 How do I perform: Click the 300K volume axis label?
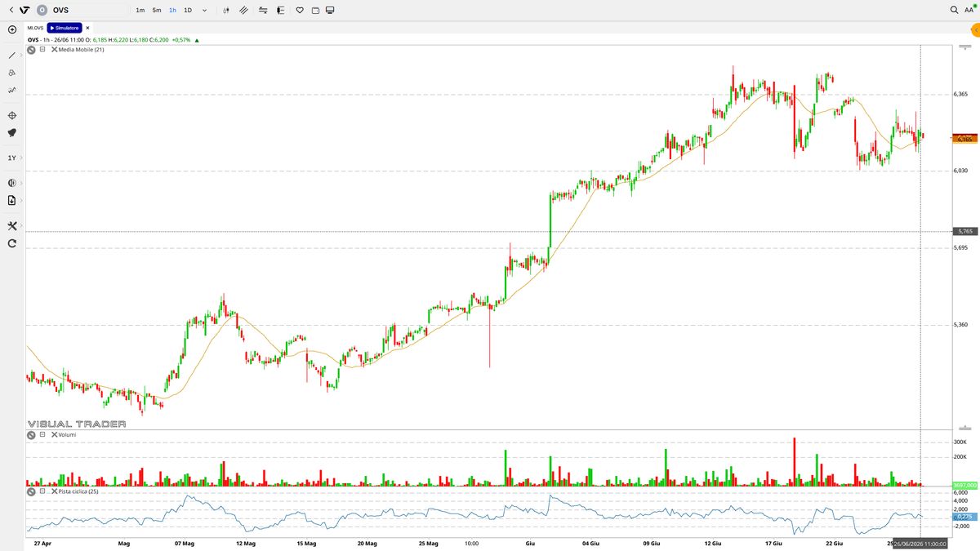click(960, 442)
